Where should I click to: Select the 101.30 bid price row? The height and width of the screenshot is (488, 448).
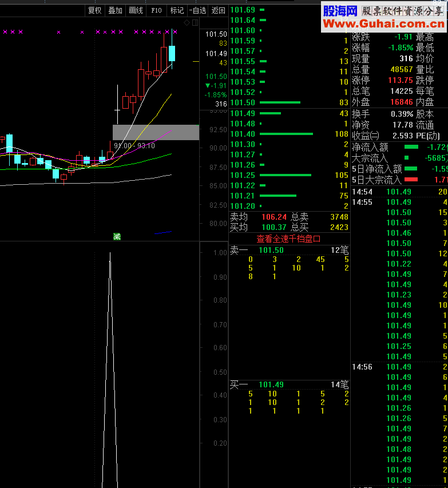(289, 144)
